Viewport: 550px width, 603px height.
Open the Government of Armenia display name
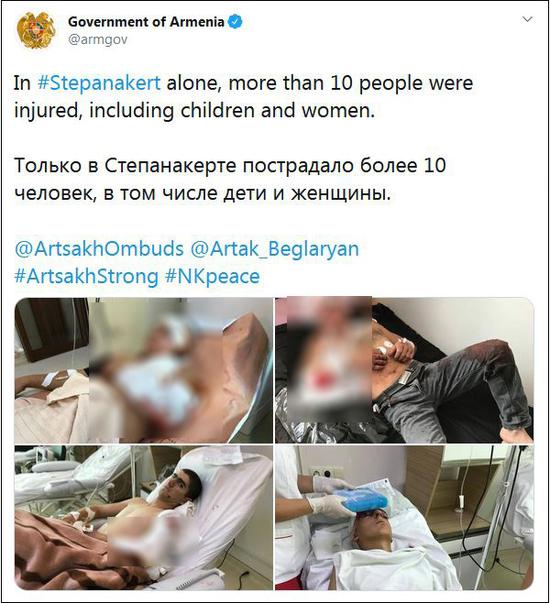(x=146, y=22)
